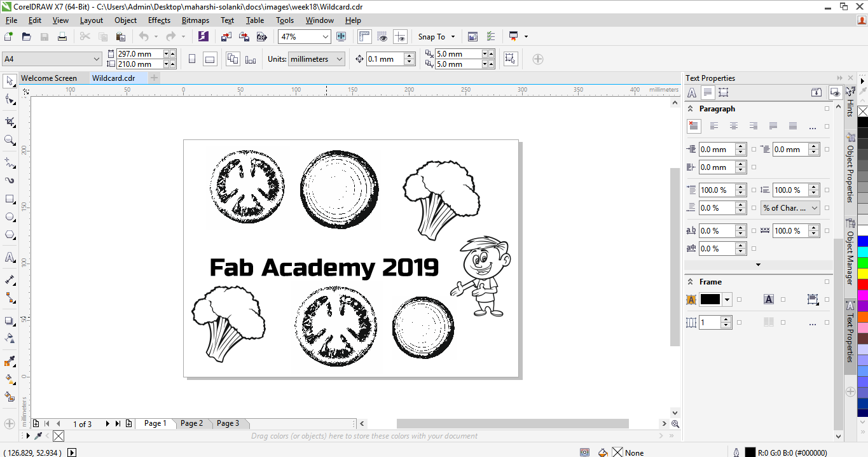This screenshot has height=457, width=868.
Task: Select the Freehand drawing tool
Action: (10, 162)
